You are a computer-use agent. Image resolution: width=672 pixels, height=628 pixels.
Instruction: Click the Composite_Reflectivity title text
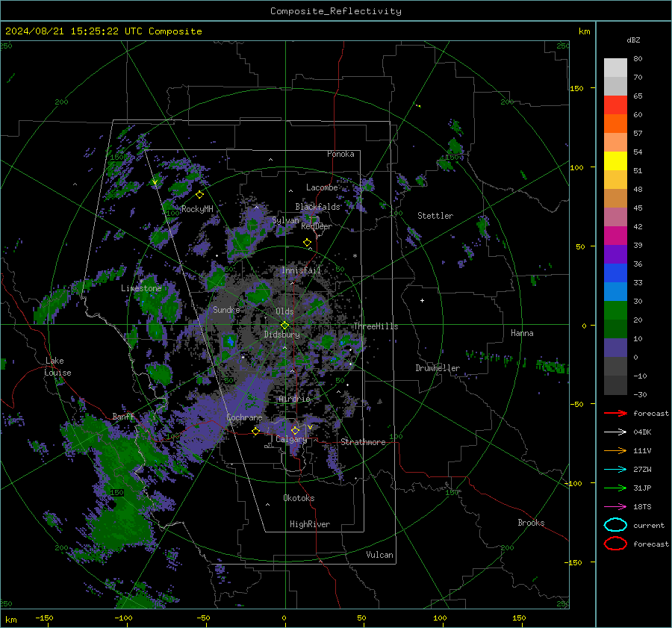click(x=336, y=11)
